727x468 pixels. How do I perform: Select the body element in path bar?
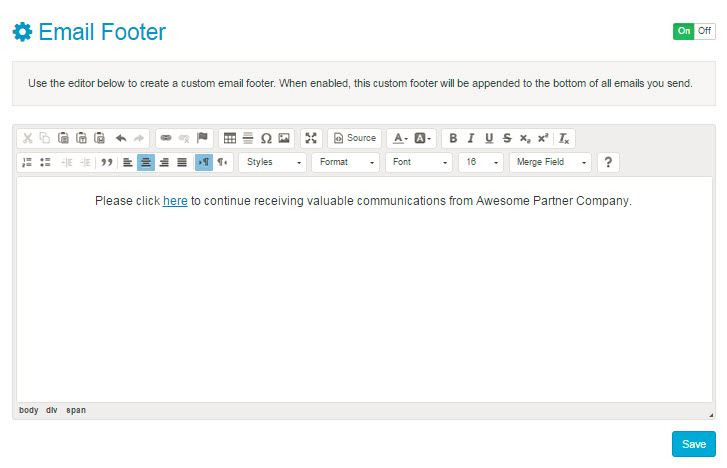(x=28, y=410)
